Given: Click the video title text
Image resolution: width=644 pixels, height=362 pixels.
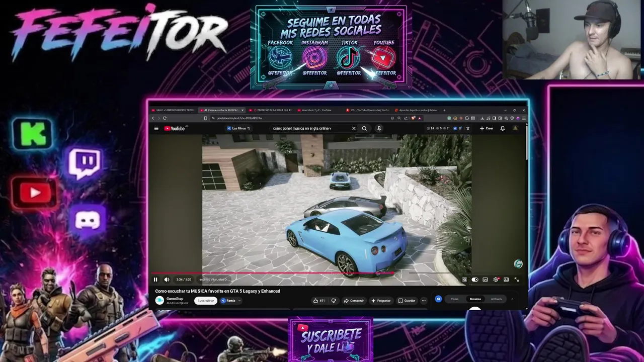Looking at the screenshot, I should [217, 291].
